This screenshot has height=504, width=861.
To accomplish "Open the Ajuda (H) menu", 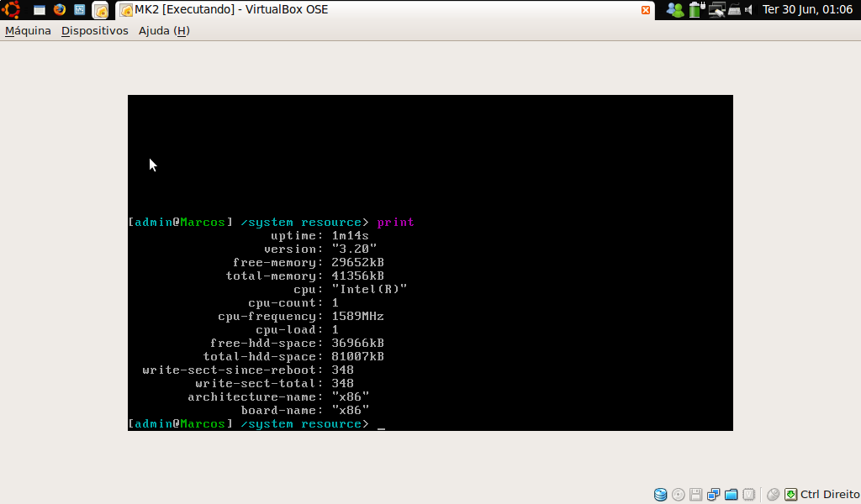I will tap(164, 31).
